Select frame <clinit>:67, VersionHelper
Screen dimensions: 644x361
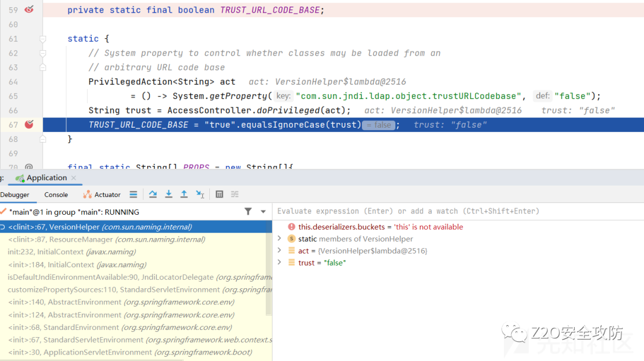coord(135,227)
